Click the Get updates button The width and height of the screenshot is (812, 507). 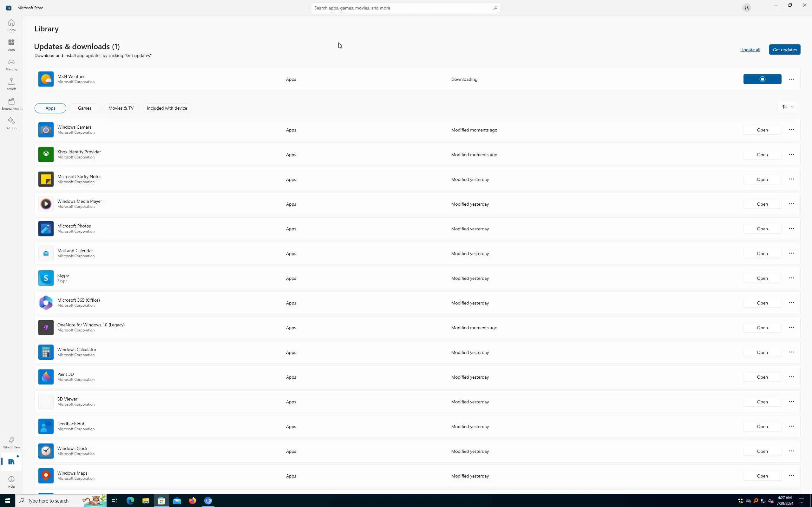tap(784, 50)
